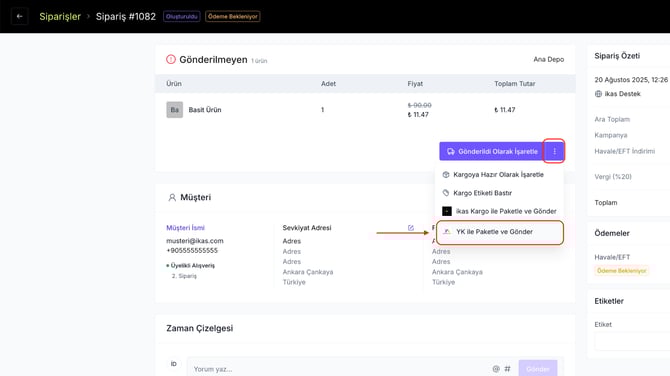Click the Adet column header
Viewport: 670px width, 376px height.
coord(328,84)
